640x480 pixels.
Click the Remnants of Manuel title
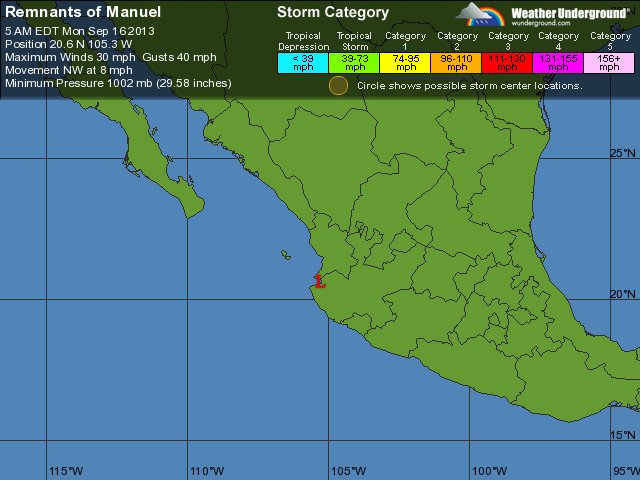pyautogui.click(x=82, y=12)
